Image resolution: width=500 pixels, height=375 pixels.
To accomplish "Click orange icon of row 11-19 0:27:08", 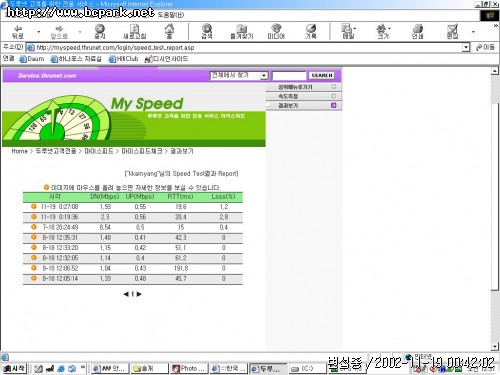I will pos(34,206).
